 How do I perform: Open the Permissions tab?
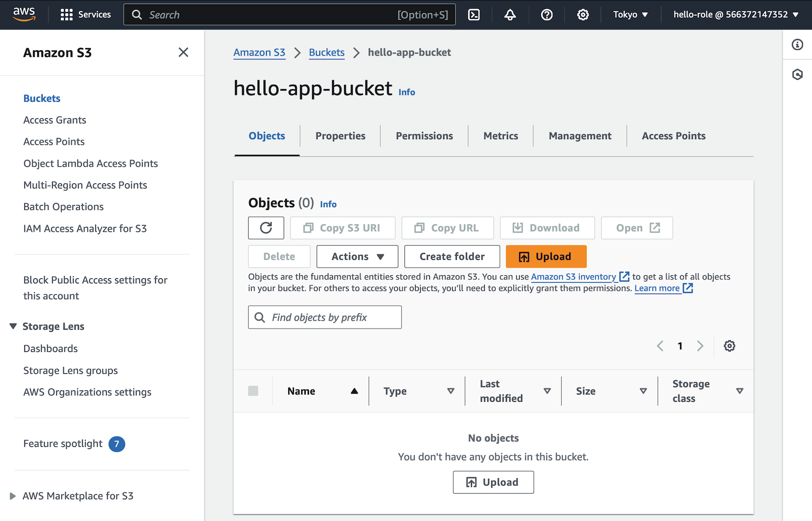(x=424, y=136)
